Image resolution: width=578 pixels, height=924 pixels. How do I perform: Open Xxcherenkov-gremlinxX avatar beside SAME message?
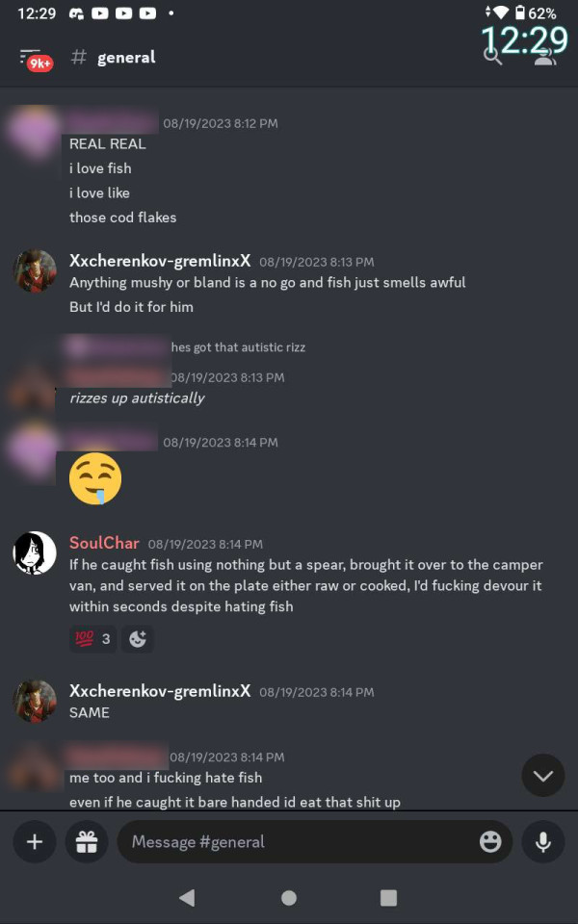coord(35,701)
